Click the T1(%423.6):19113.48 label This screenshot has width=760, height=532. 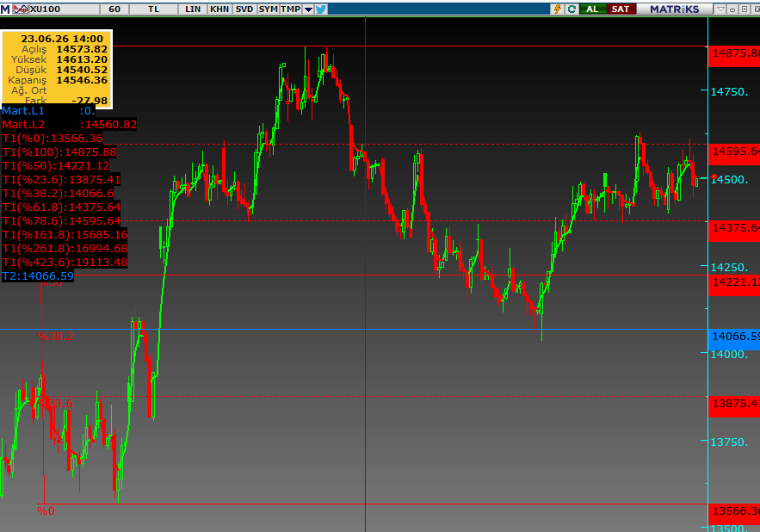[x=65, y=263]
